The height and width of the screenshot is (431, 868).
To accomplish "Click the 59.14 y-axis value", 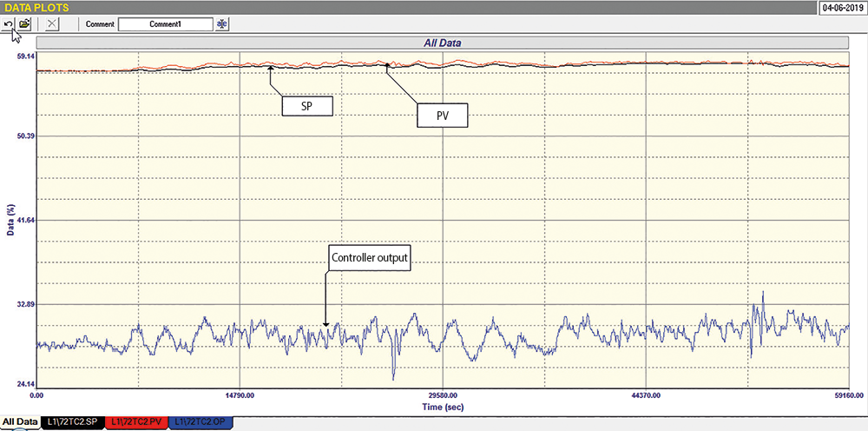I will (25, 56).
